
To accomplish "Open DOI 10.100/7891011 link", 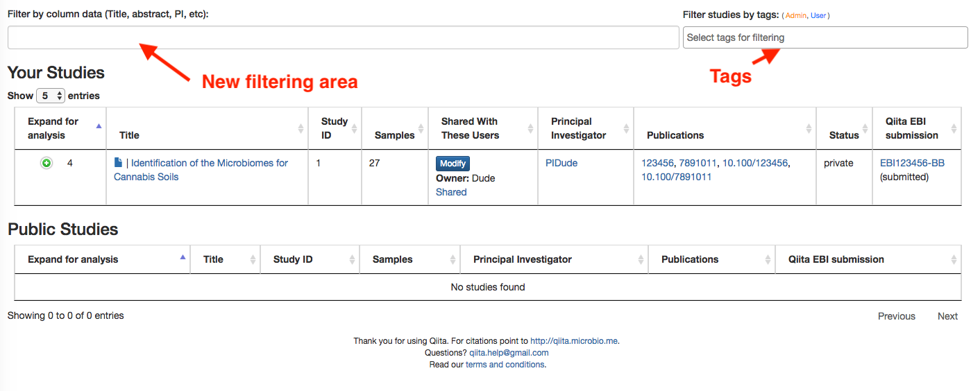I will tap(676, 177).
